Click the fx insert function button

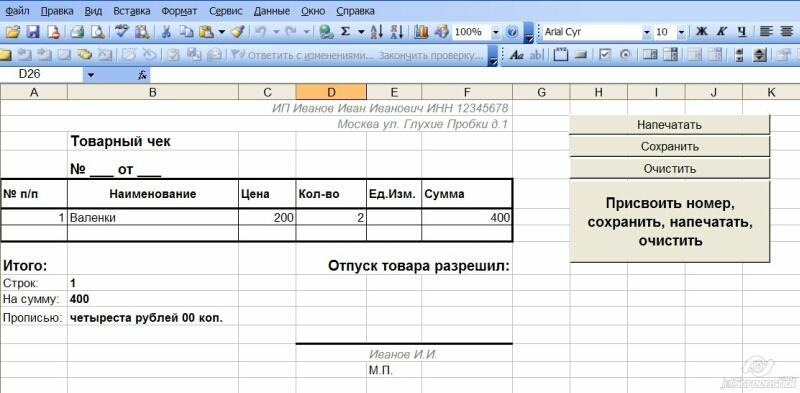[143, 75]
